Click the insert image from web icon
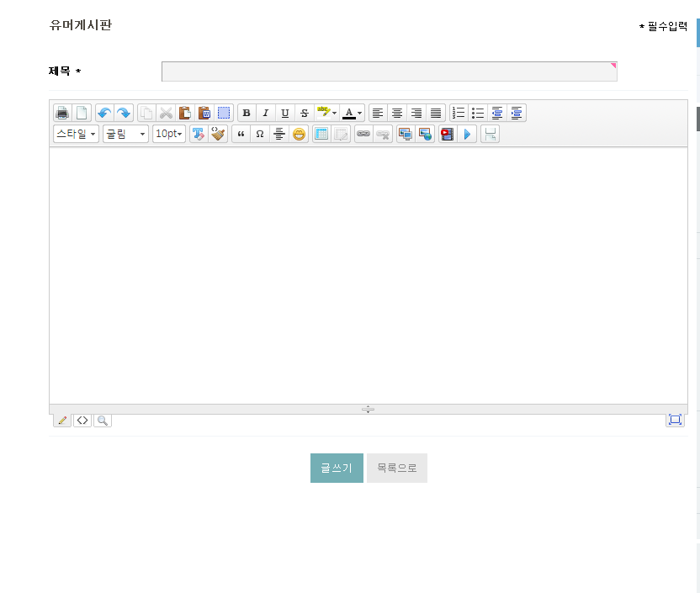This screenshot has height=593, width=700. 425,134
